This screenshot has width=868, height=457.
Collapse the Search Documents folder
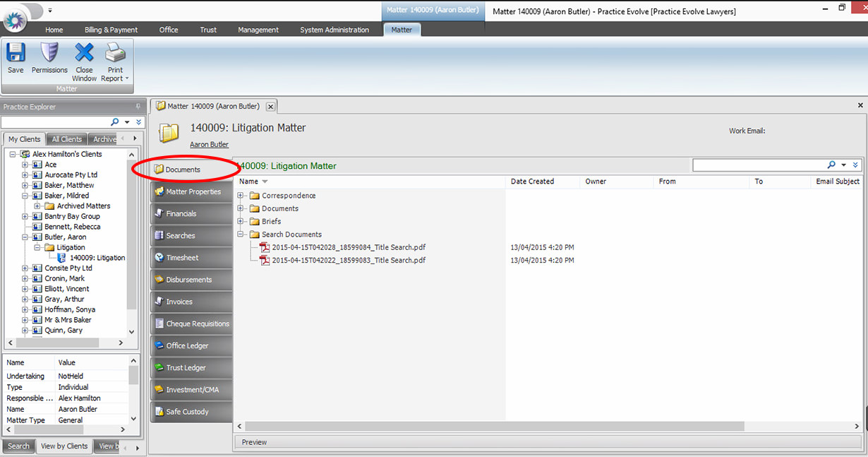coord(240,234)
